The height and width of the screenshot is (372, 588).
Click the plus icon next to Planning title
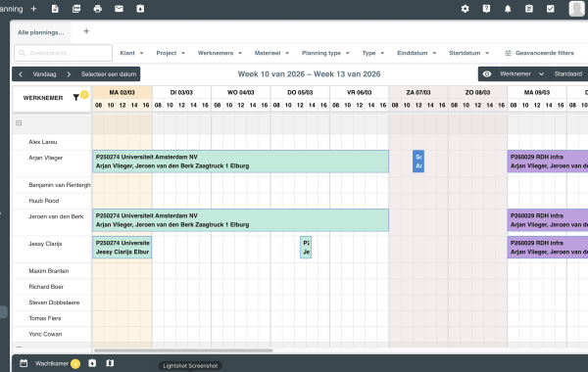click(x=33, y=9)
